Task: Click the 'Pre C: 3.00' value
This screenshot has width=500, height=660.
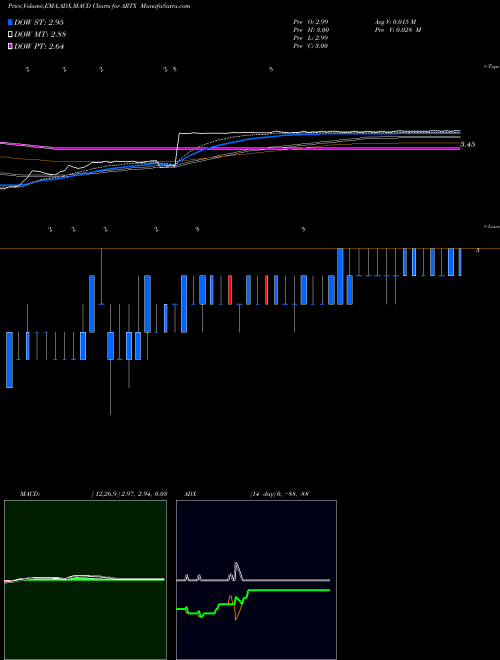Action: tap(311, 46)
